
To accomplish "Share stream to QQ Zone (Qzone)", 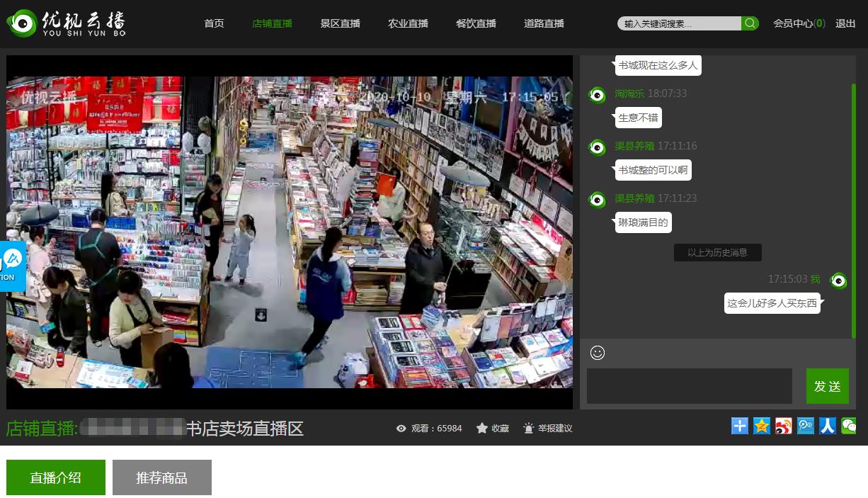I will coord(762,426).
